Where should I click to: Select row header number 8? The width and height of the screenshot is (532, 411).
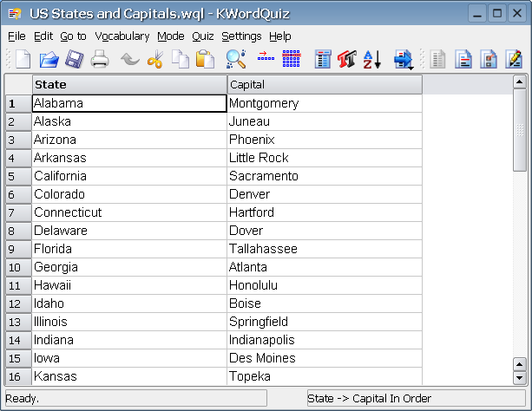tap(19, 231)
